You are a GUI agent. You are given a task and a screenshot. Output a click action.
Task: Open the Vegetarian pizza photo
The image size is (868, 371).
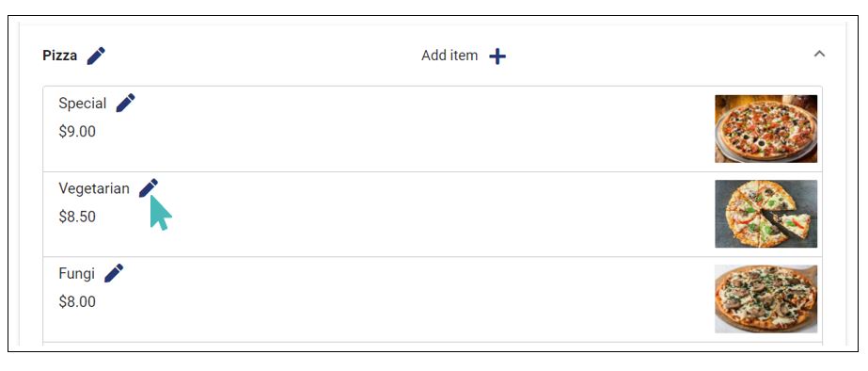pos(765,214)
